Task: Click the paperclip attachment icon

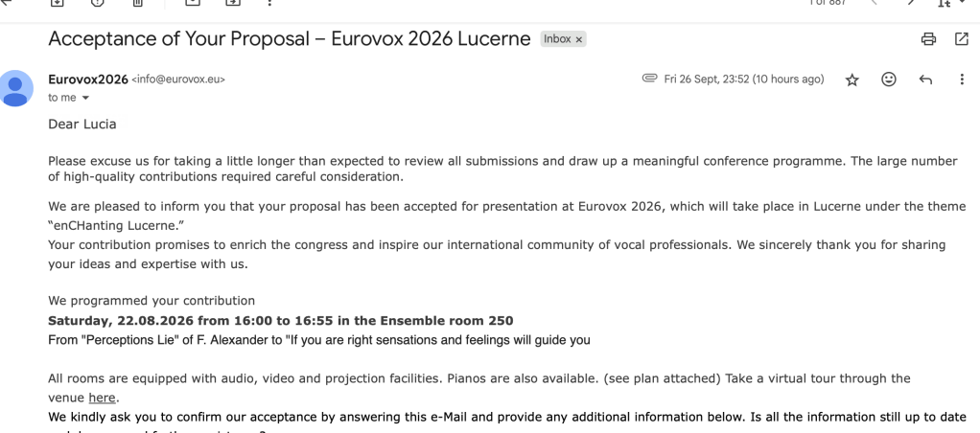Action: [649, 80]
